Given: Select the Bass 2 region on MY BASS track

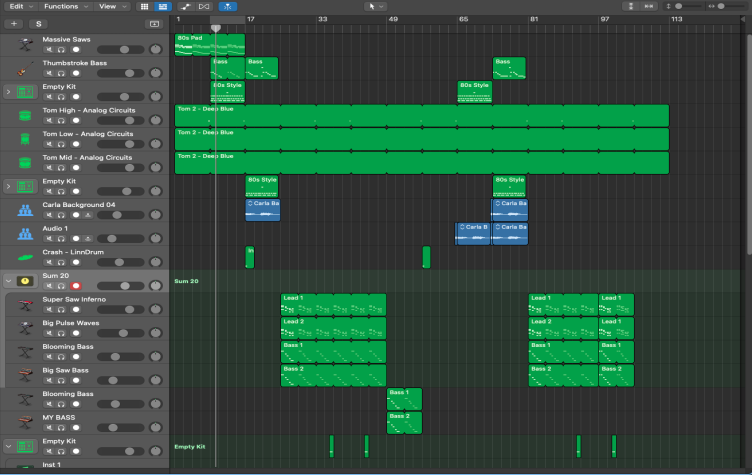Looking at the screenshot, I should [x=404, y=423].
